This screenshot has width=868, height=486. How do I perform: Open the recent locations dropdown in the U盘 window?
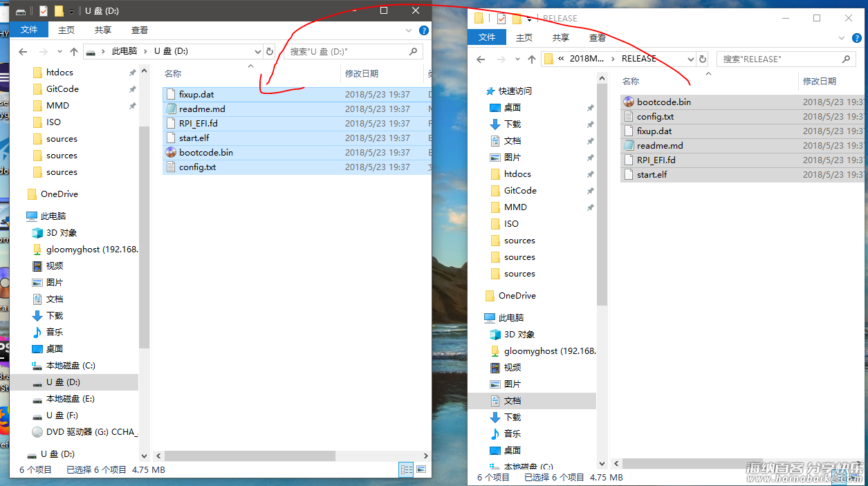(58, 52)
